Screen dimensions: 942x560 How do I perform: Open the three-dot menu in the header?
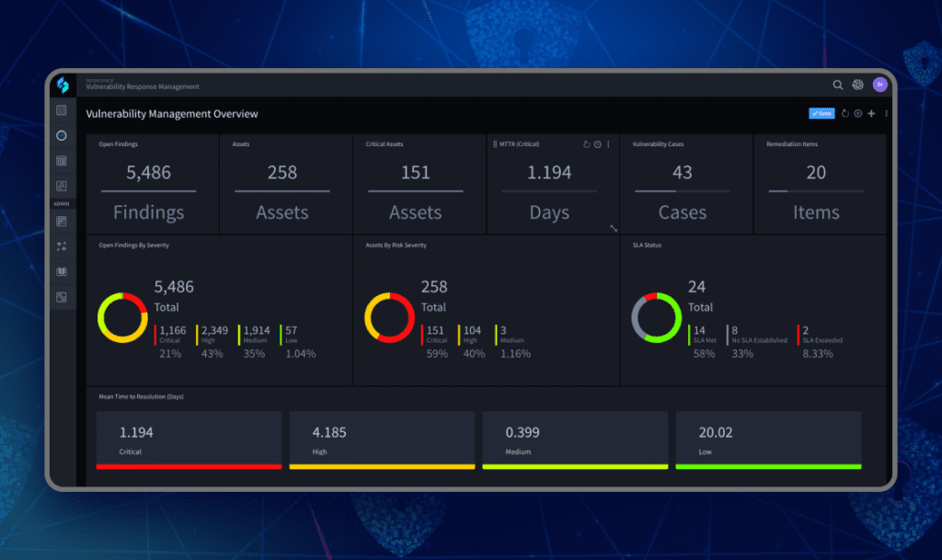[x=885, y=113]
